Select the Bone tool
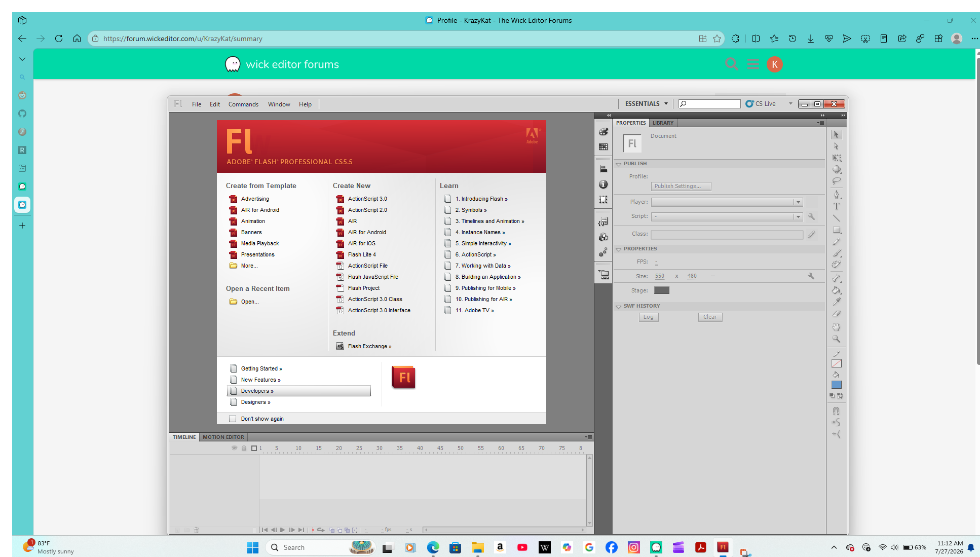This screenshot has width=980, height=557. click(x=836, y=278)
